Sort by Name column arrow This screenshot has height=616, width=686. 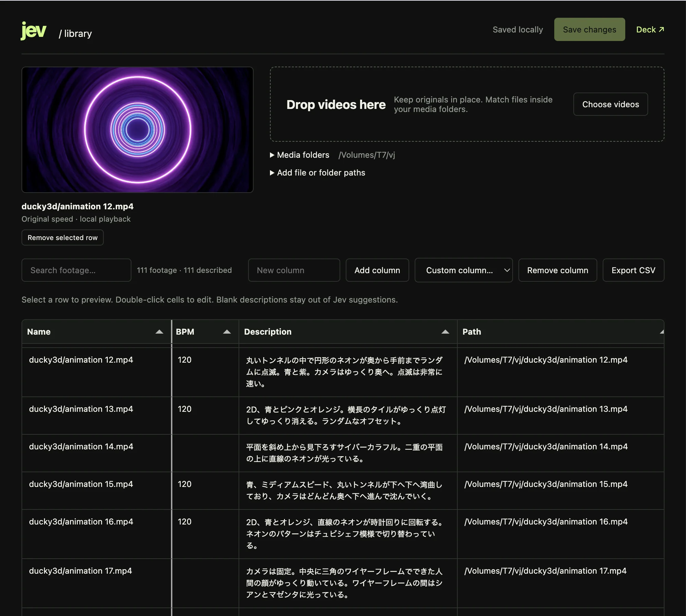[159, 332]
